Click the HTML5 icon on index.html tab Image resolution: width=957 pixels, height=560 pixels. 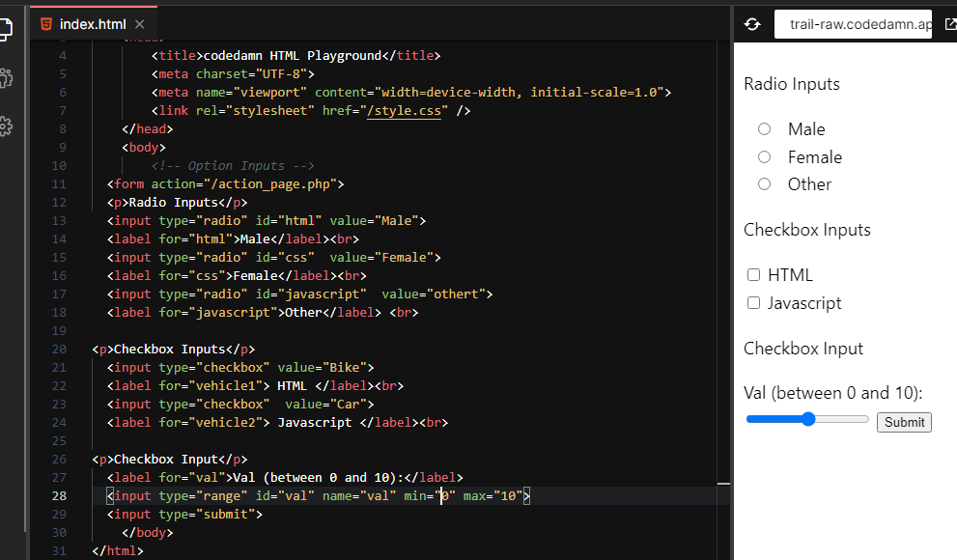tap(46, 24)
